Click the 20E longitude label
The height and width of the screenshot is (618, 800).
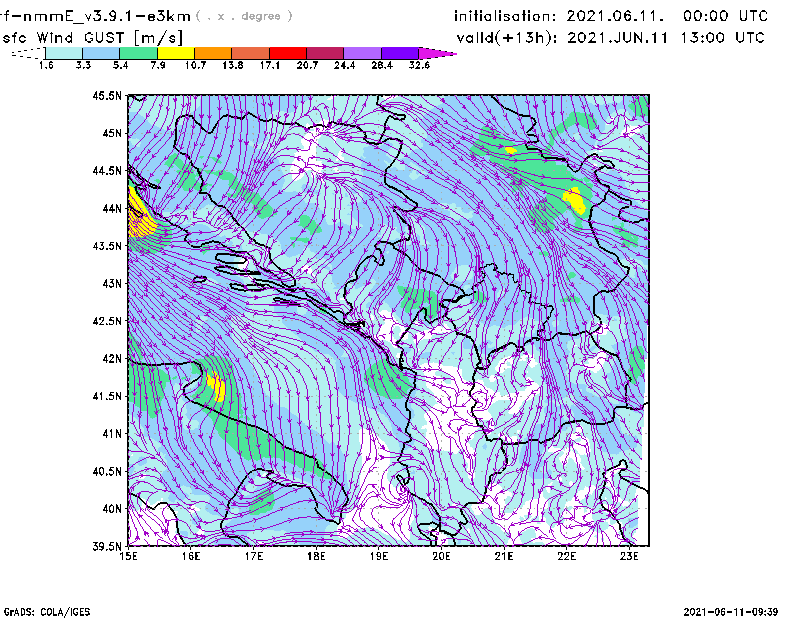[441, 556]
